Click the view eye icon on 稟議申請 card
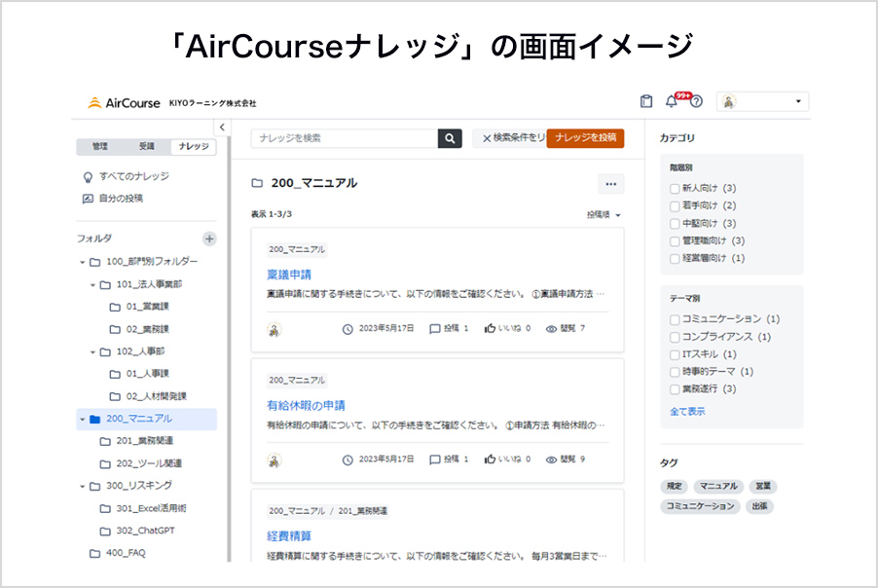This screenshot has width=878, height=588. 551,329
